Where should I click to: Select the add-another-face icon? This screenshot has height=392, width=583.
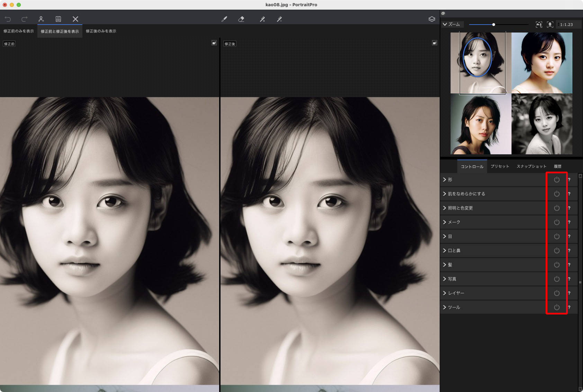42,19
